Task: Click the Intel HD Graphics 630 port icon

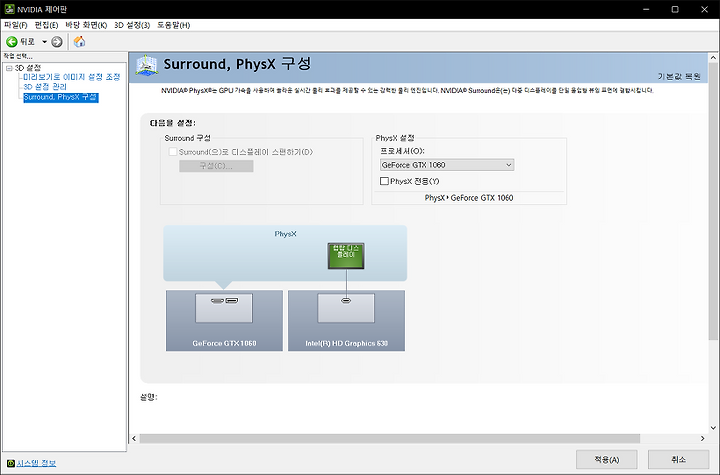Action: [346, 301]
